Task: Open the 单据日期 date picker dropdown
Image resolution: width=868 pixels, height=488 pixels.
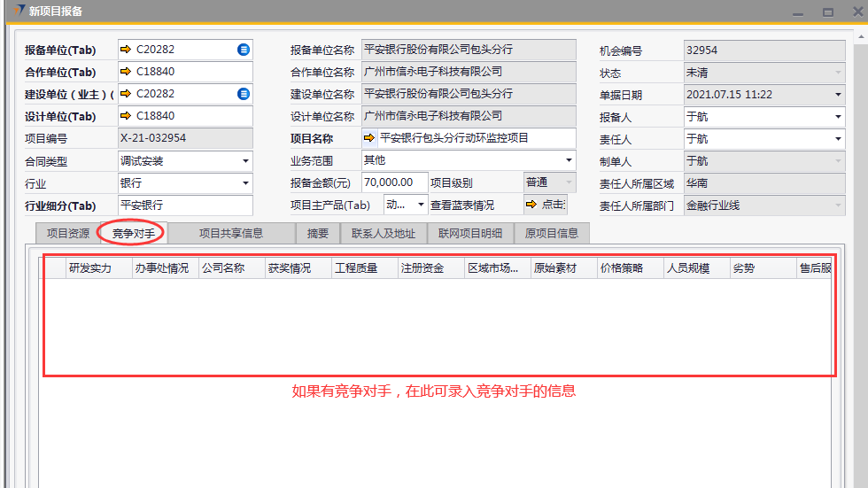Action: [x=838, y=95]
